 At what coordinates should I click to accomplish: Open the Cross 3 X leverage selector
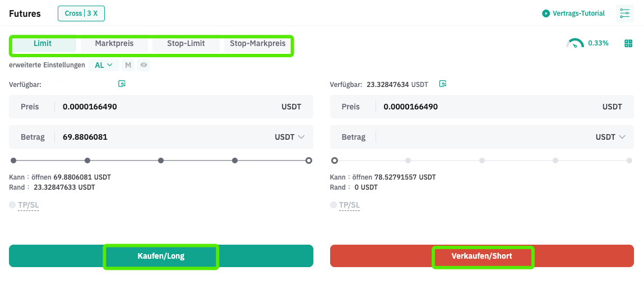tap(81, 13)
